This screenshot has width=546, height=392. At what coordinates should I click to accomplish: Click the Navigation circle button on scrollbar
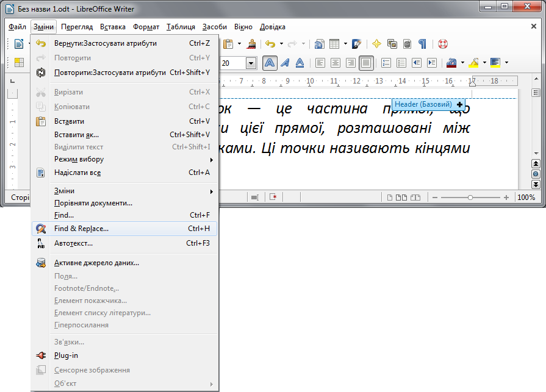point(536,174)
